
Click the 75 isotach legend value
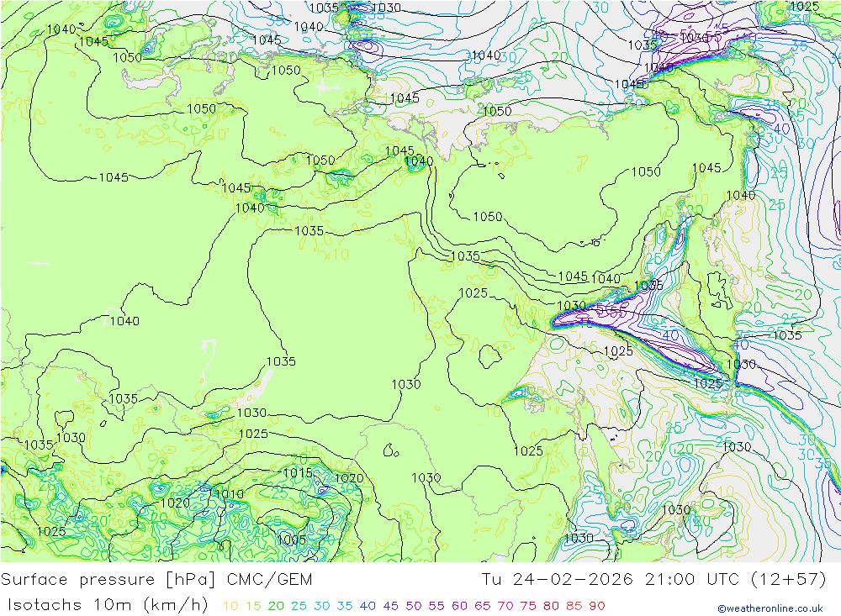coord(528,606)
